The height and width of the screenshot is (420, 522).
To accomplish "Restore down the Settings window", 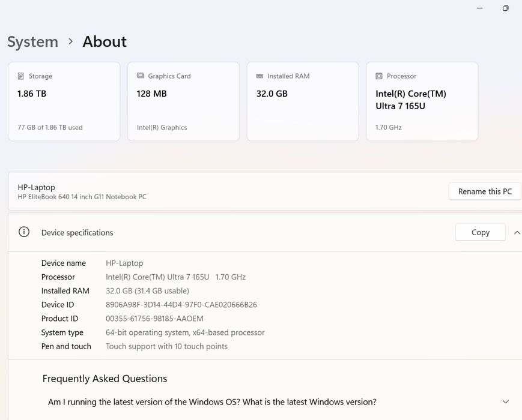I will 505,8.
